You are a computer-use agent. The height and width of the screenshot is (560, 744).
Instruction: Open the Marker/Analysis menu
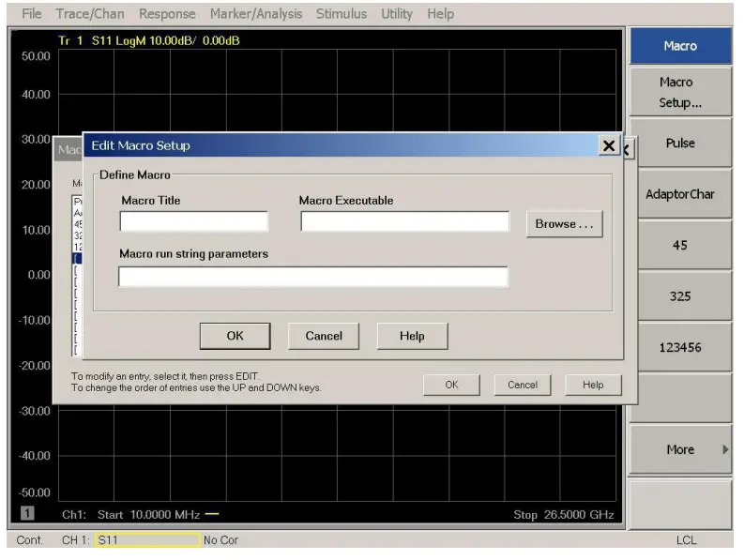coord(256,14)
